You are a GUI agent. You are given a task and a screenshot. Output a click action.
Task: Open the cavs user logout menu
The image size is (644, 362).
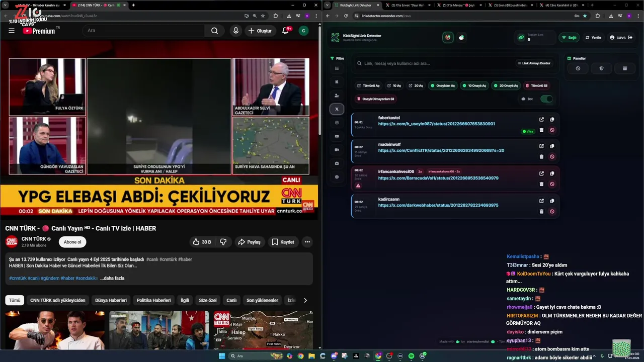pos(620,38)
